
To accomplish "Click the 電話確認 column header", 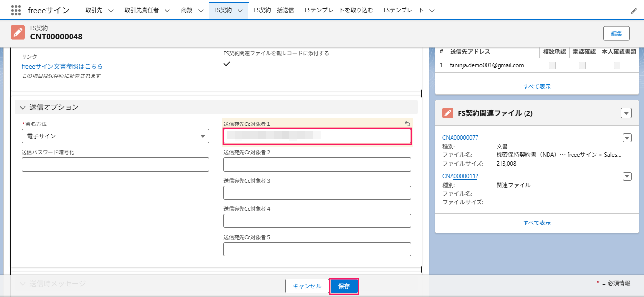I will 584,52.
